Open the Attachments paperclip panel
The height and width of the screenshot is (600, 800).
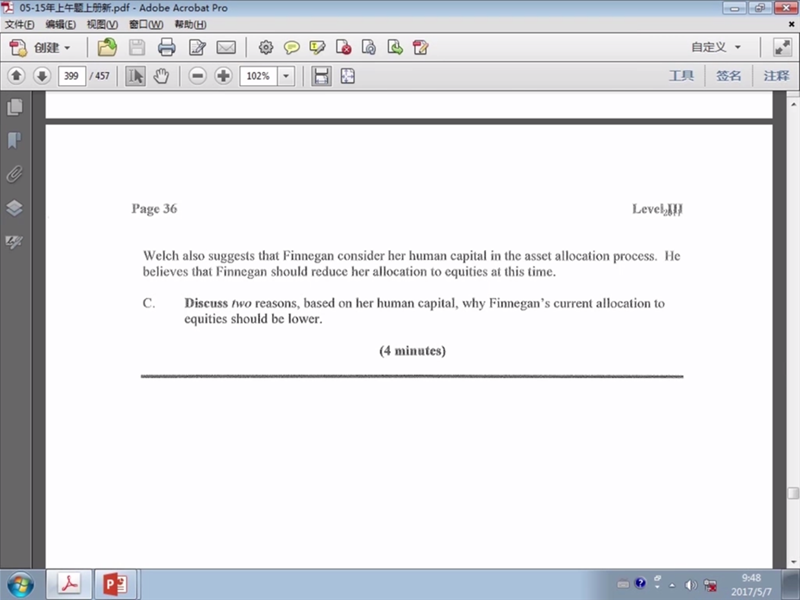pyautogui.click(x=15, y=174)
